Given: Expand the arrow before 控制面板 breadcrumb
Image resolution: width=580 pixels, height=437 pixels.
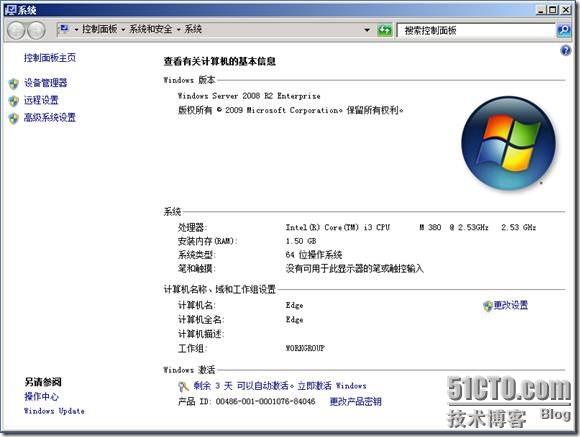Looking at the screenshot, I should [76, 29].
